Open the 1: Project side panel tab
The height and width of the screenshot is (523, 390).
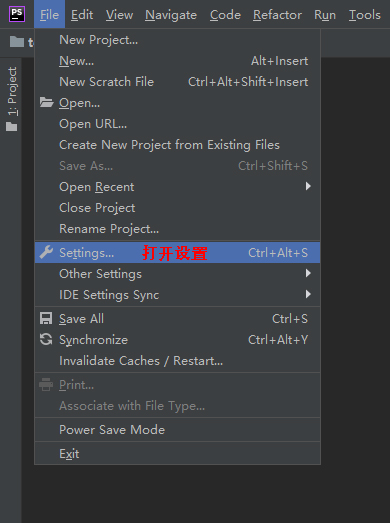pos(12,99)
